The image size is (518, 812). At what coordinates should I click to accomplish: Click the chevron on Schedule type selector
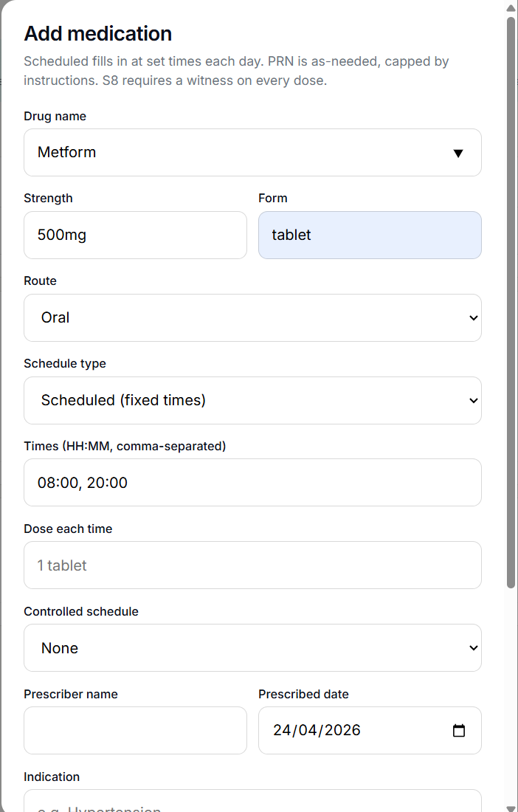(473, 400)
